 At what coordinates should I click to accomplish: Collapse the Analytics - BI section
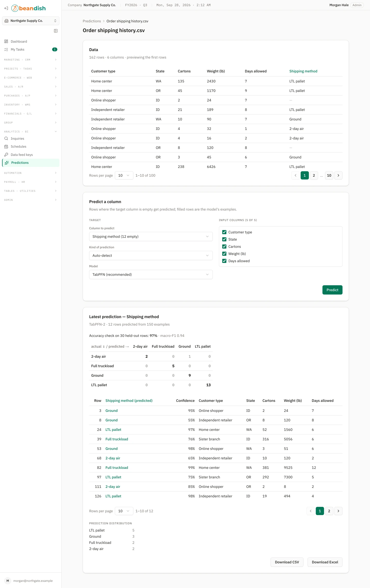(31, 131)
